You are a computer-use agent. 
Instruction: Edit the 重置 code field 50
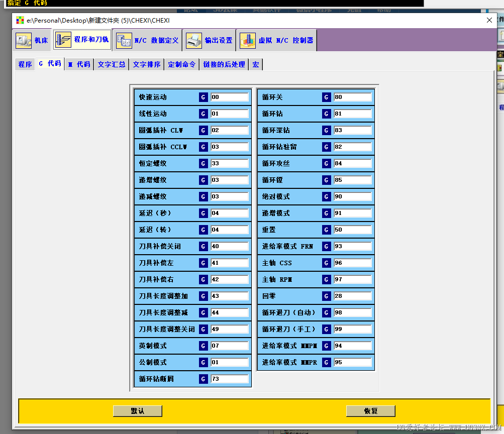tap(353, 230)
